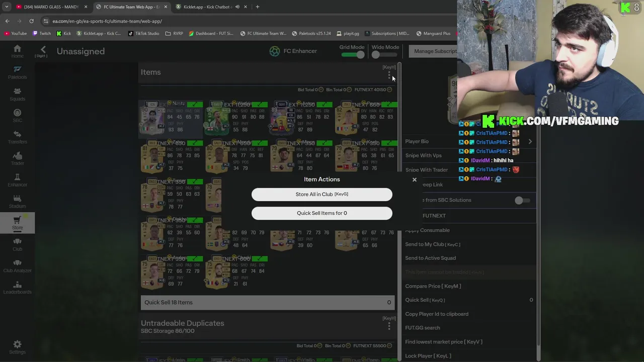Choose Copy Player Id to clipboard
644x362 pixels.
click(x=437, y=314)
